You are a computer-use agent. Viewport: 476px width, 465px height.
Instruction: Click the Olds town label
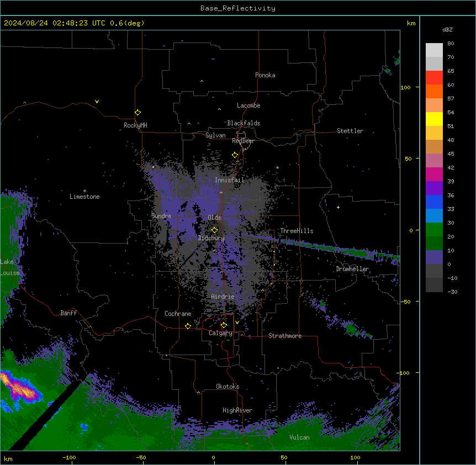point(214,218)
